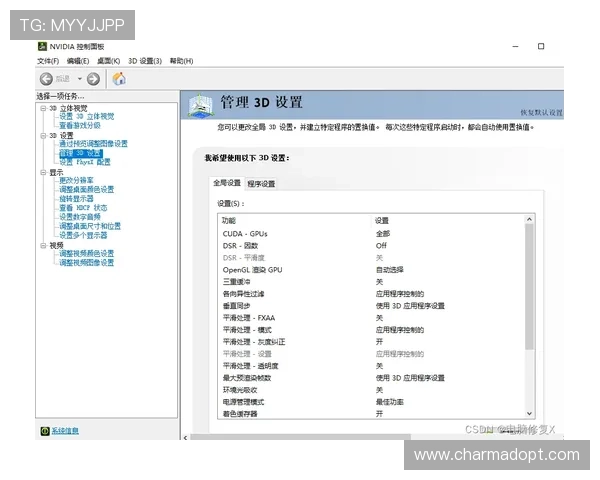Click the NVIDIA control panel title icon

click(42, 46)
